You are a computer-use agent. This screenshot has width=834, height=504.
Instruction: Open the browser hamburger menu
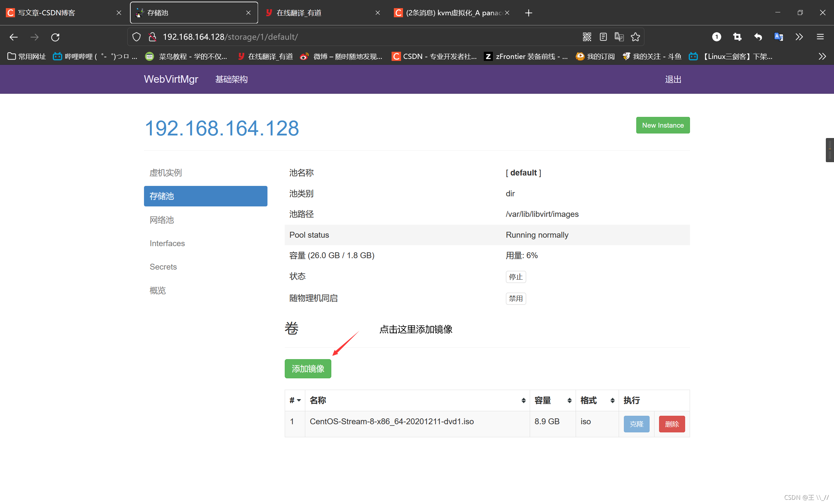820,37
